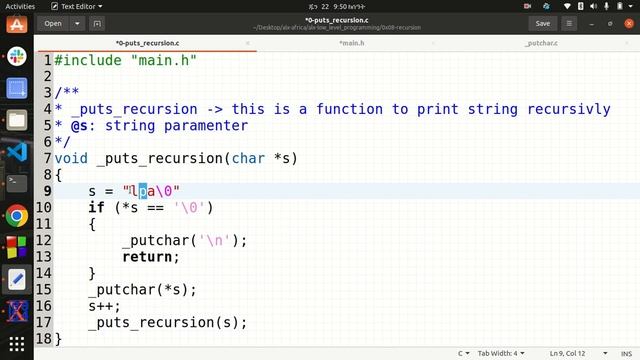Click '_puts_recursion(s);' on line 17
Viewport: 640px width, 360px height.
pos(168,323)
